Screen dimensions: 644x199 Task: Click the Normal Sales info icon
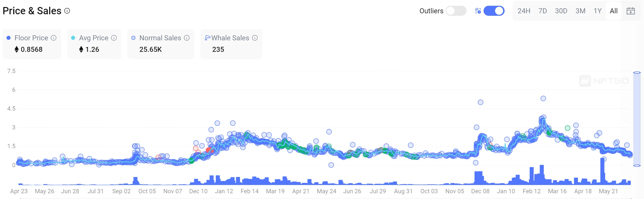tap(187, 38)
